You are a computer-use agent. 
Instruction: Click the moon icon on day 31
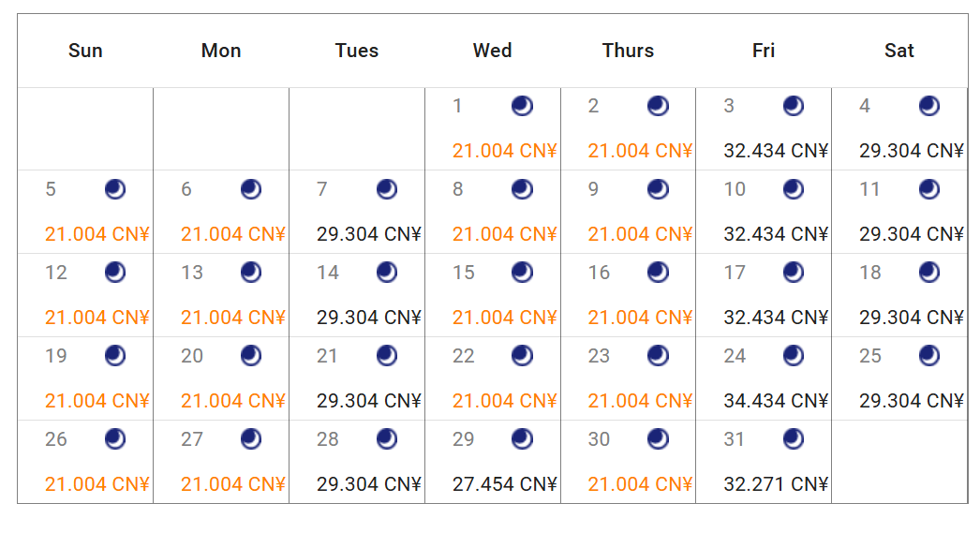pos(794,438)
